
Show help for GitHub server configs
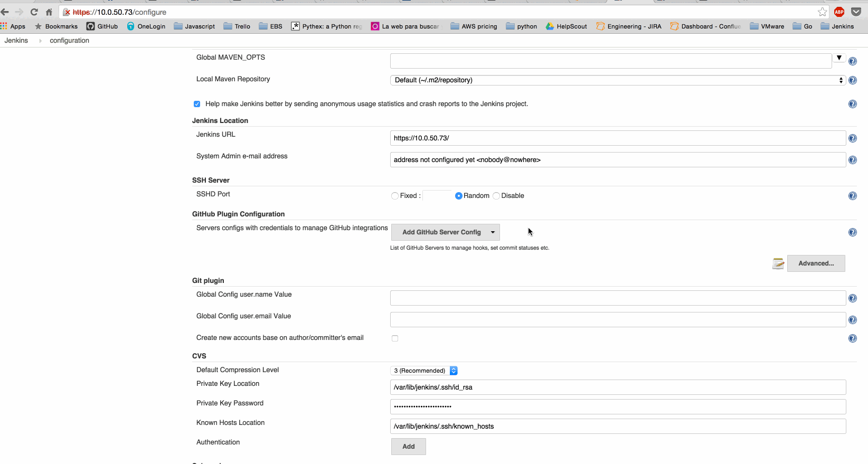[852, 232]
